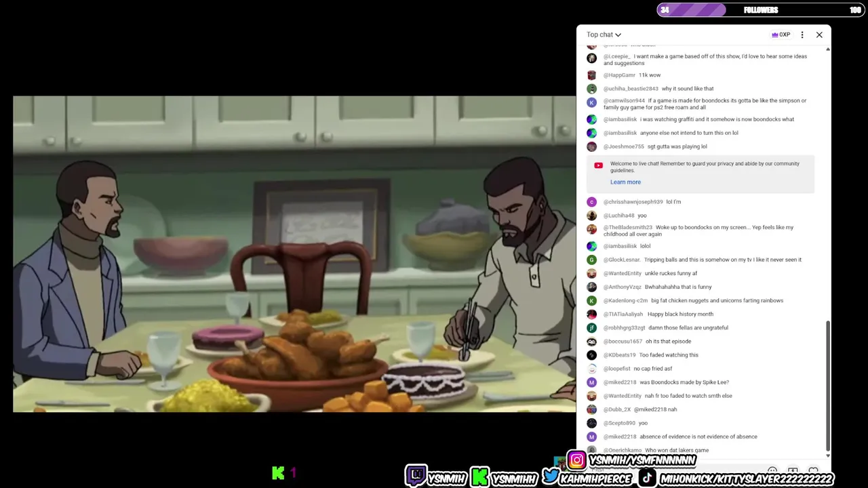Image resolution: width=868 pixels, height=488 pixels.
Task: Open @TheBladesmith23 avatar
Action: coord(591,229)
